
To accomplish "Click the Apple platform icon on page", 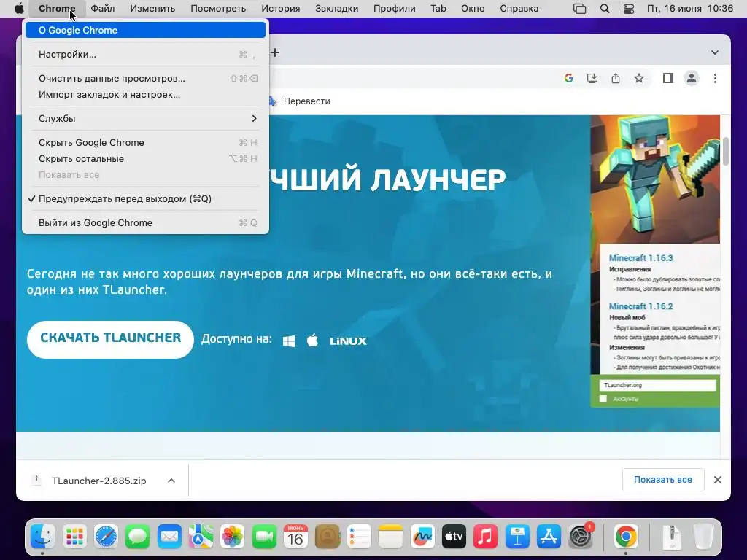I will pos(312,341).
